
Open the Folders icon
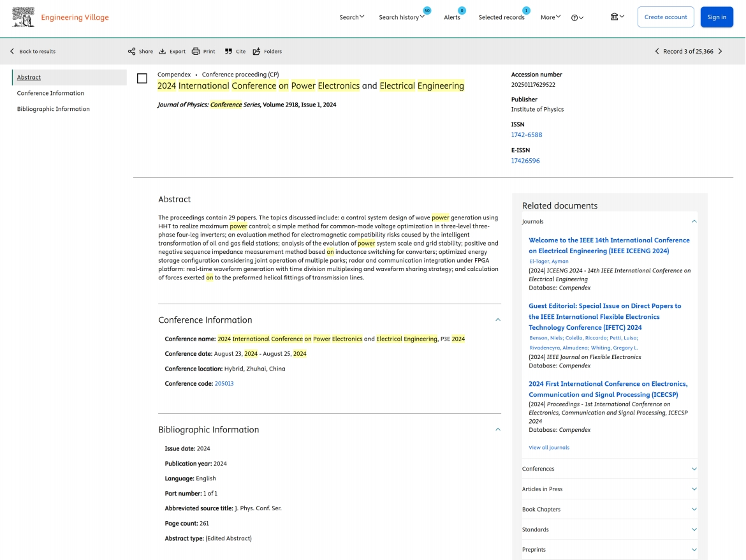tap(256, 52)
